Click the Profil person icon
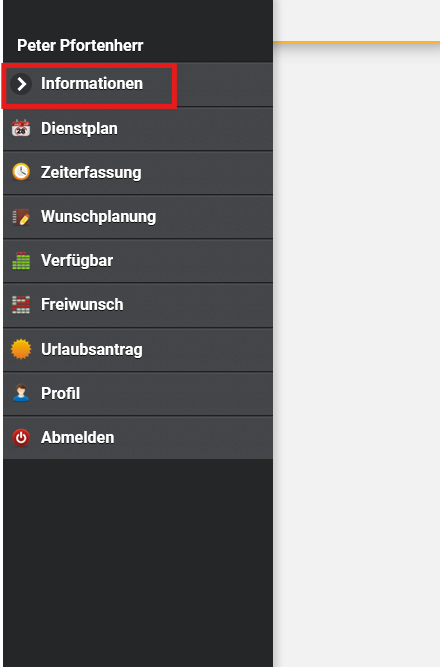Viewport: 440px width, 667px height. [x=21, y=393]
